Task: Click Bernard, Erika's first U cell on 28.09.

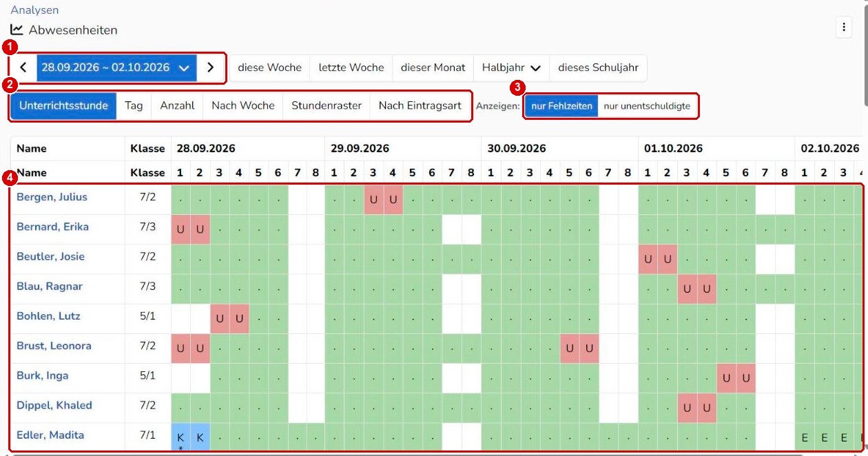Action: pos(180,229)
